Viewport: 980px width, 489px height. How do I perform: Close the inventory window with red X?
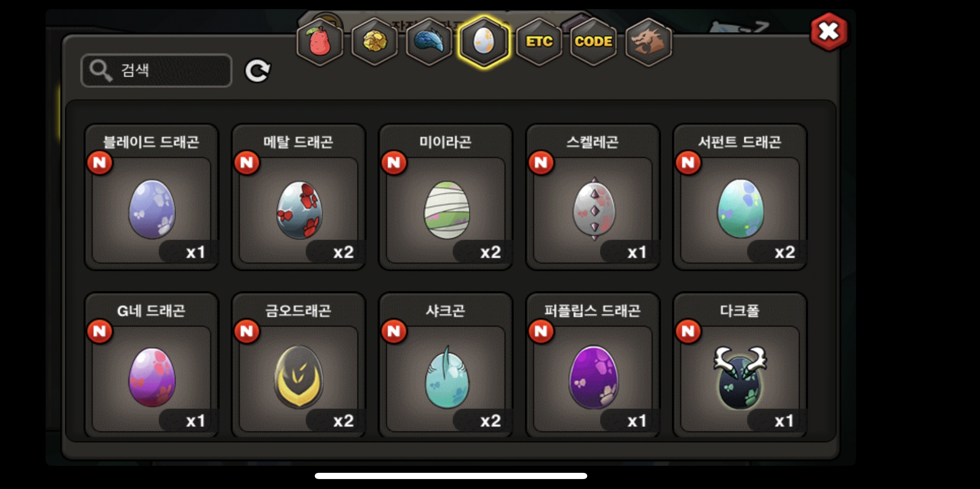[829, 32]
